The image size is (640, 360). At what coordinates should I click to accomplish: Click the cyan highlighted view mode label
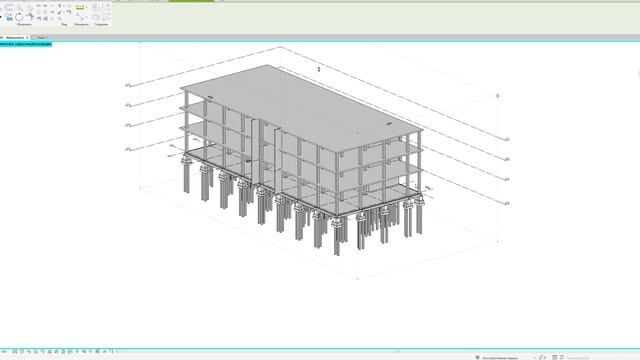pyautogui.click(x=26, y=44)
